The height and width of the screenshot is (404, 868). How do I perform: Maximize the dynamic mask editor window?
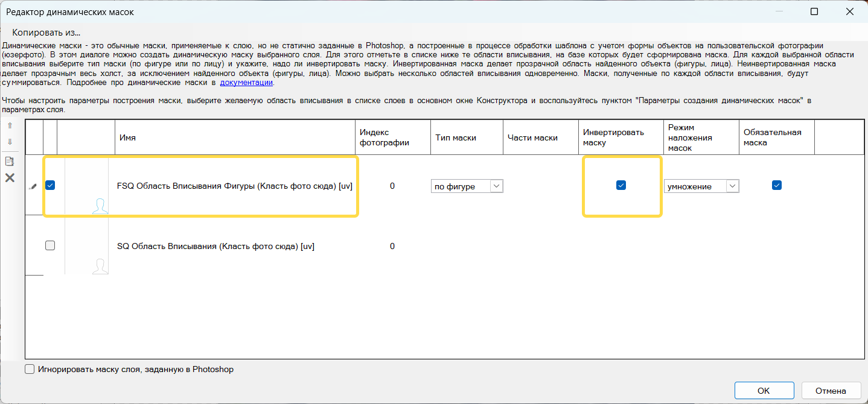[x=814, y=11]
